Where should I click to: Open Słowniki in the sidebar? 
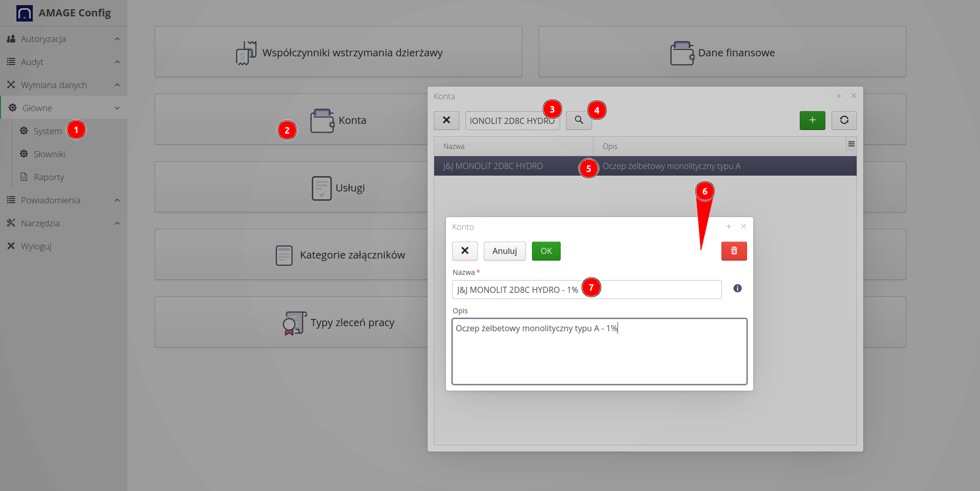(x=49, y=154)
